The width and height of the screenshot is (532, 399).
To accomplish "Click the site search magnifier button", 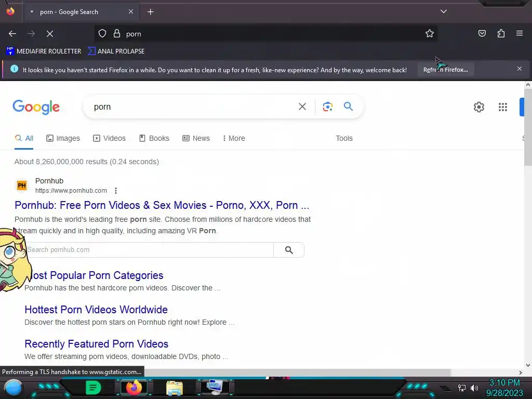I will point(289,250).
